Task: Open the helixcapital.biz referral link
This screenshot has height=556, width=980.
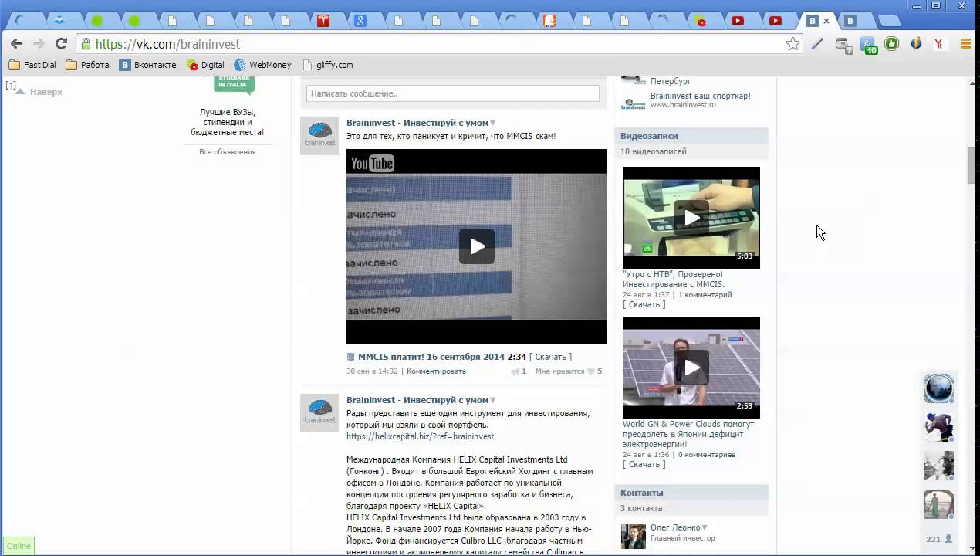Action: pyautogui.click(x=420, y=436)
